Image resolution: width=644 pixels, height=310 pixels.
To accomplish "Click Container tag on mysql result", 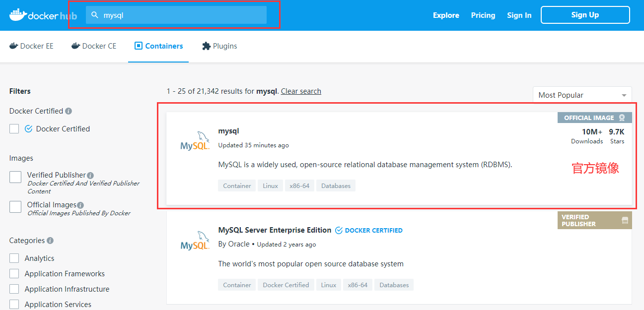I will pyautogui.click(x=237, y=186).
